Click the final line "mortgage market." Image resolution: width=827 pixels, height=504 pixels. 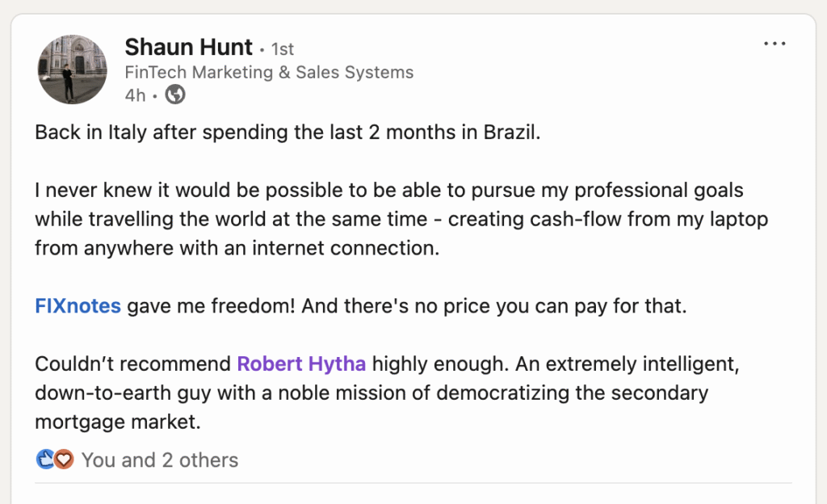coord(116,422)
